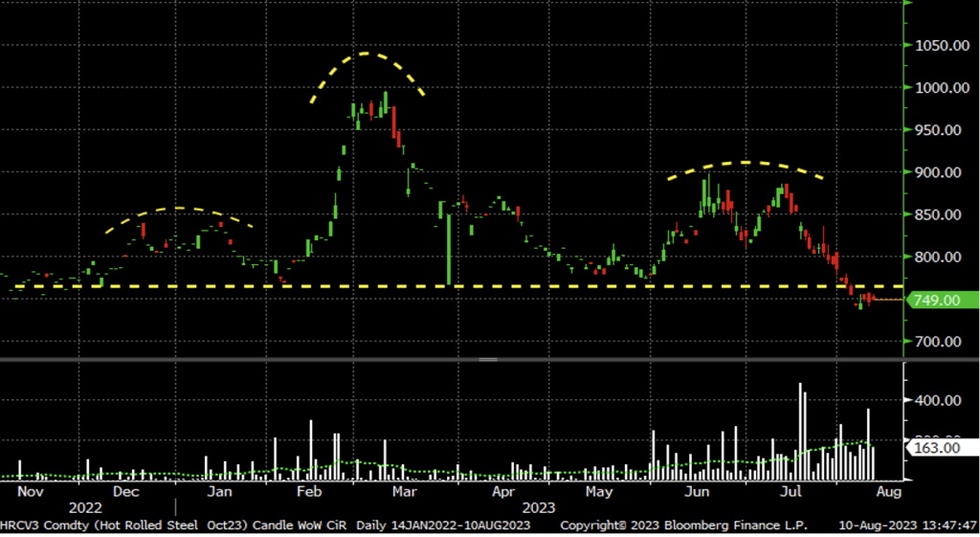The height and width of the screenshot is (537, 980).
Task: Click the 1050.00 price axis label
Action: coord(939,46)
